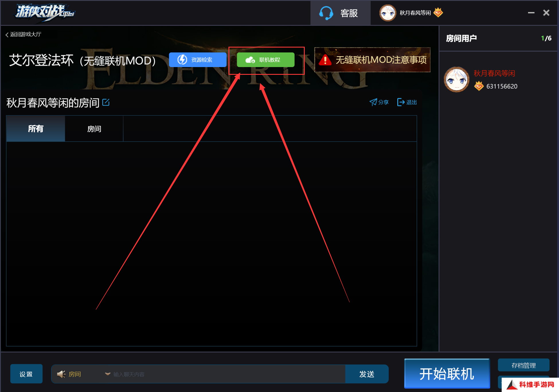Select red username 秋月春风等闲 in the user list
Screen dimensions: 559x392
(494, 73)
